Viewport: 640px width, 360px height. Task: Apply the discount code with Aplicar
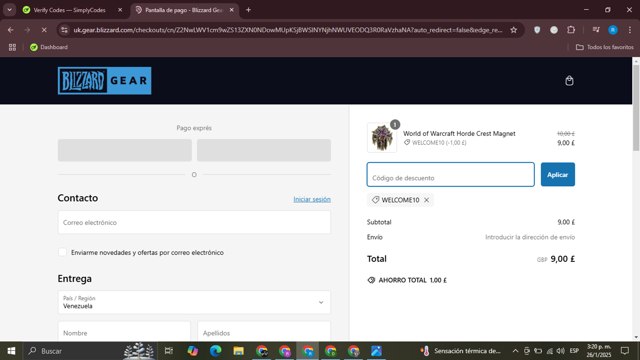click(x=558, y=175)
